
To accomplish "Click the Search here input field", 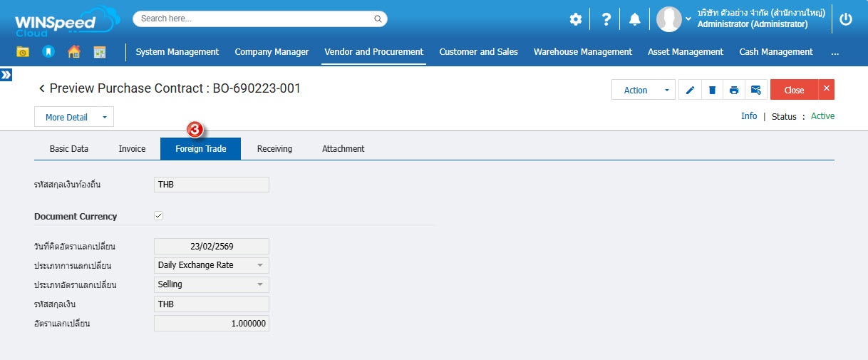I will click(259, 19).
